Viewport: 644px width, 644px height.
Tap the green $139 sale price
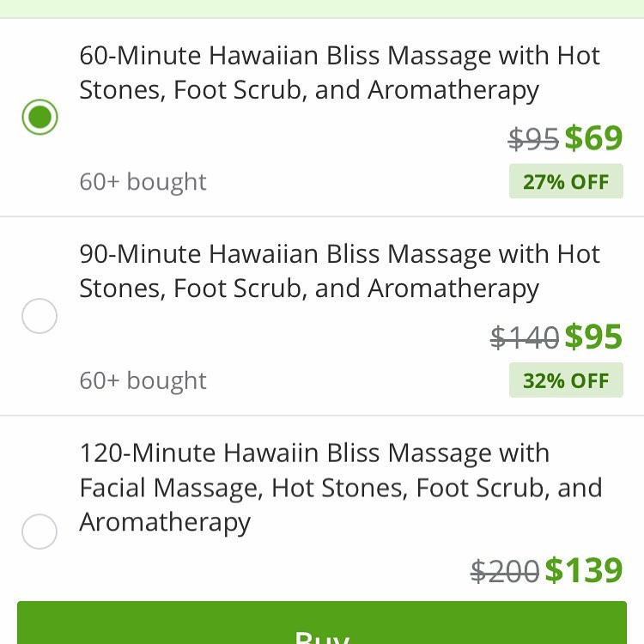[584, 570]
